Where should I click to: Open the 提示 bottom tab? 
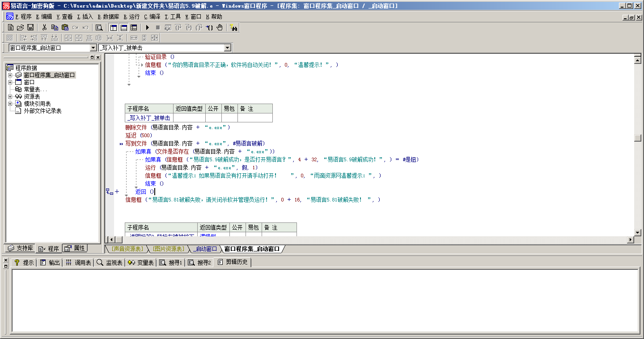24,263
